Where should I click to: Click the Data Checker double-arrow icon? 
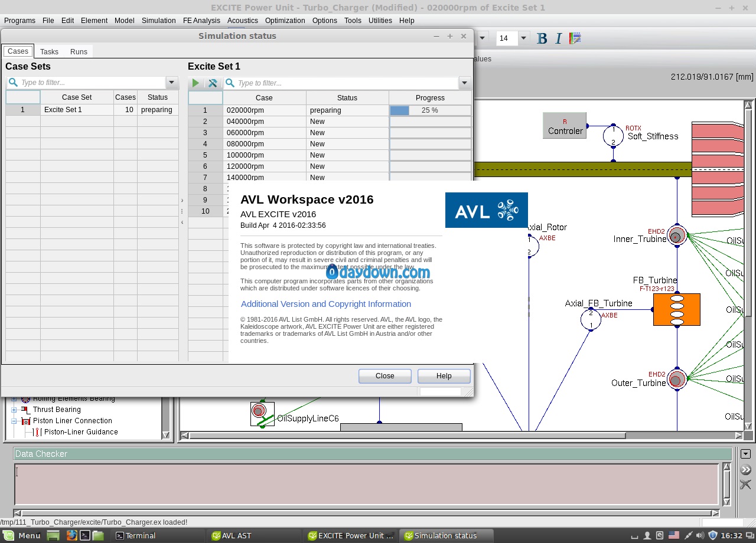coord(745,470)
